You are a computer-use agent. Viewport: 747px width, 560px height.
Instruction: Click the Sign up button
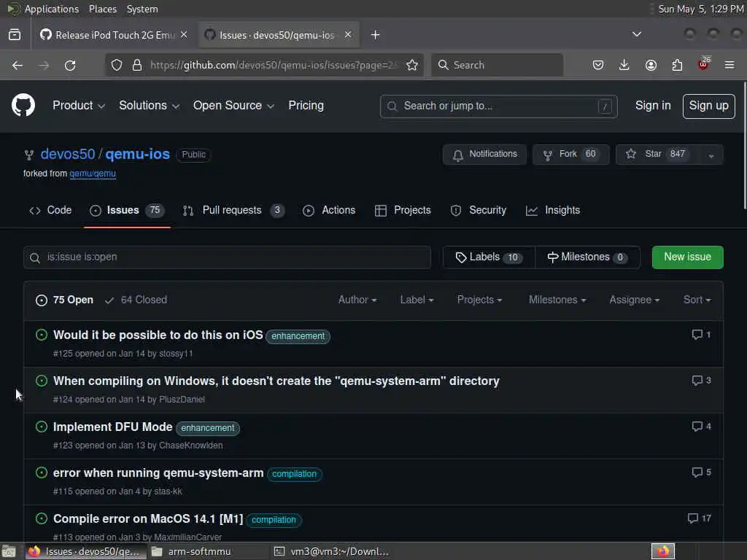708,106
